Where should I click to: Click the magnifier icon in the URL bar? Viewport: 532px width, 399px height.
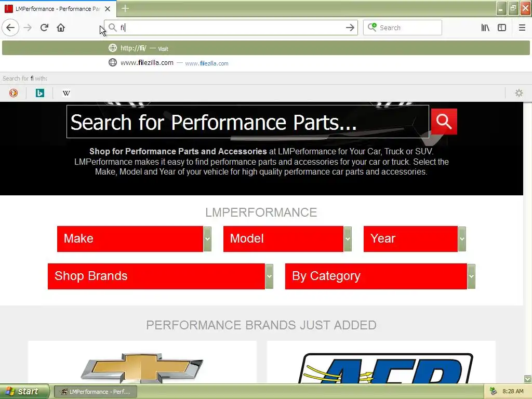[113, 28]
